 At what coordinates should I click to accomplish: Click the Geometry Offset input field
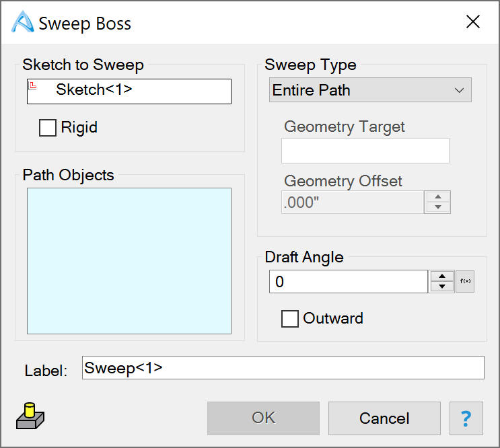[x=353, y=202]
